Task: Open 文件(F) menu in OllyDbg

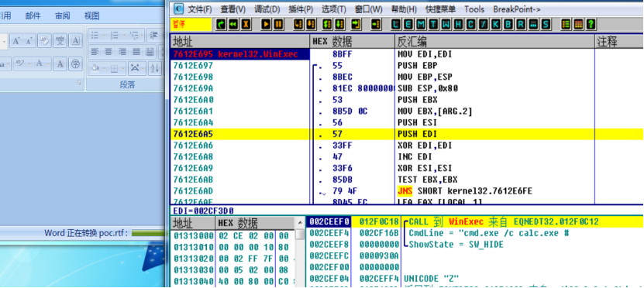Action: tap(200, 9)
